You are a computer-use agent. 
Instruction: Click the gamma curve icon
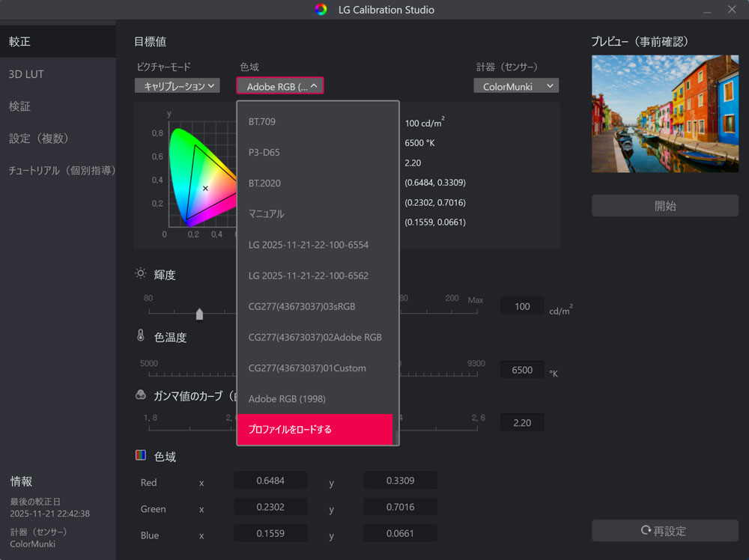tap(140, 395)
